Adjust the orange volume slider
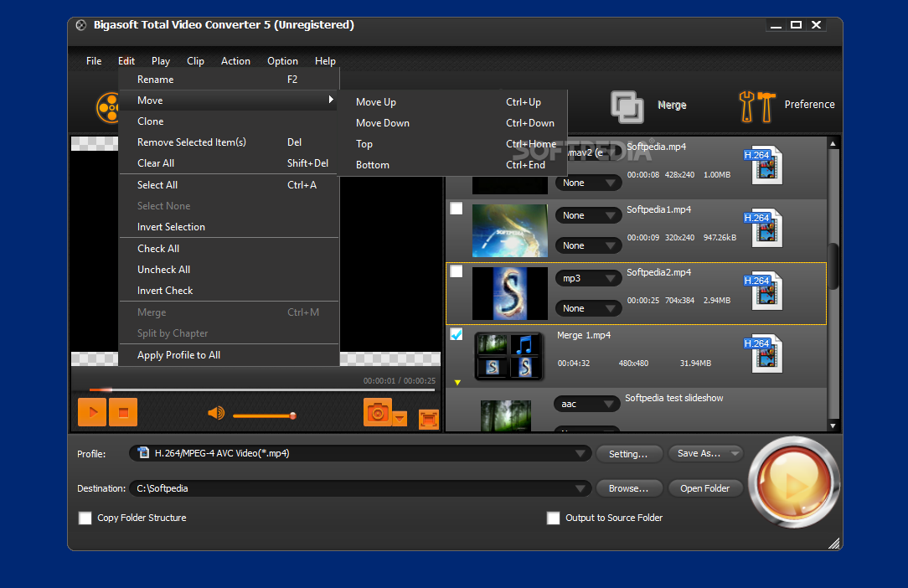This screenshot has height=588, width=908. 265,416
